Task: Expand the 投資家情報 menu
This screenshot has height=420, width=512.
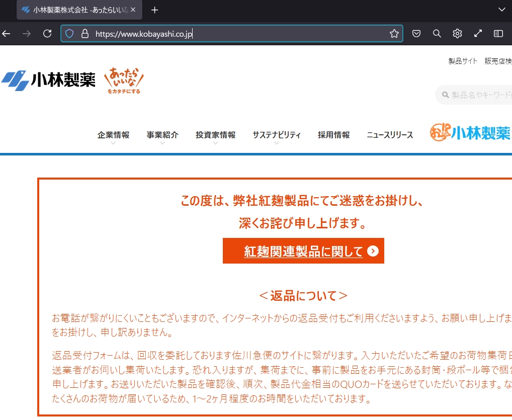Action: 215,135
